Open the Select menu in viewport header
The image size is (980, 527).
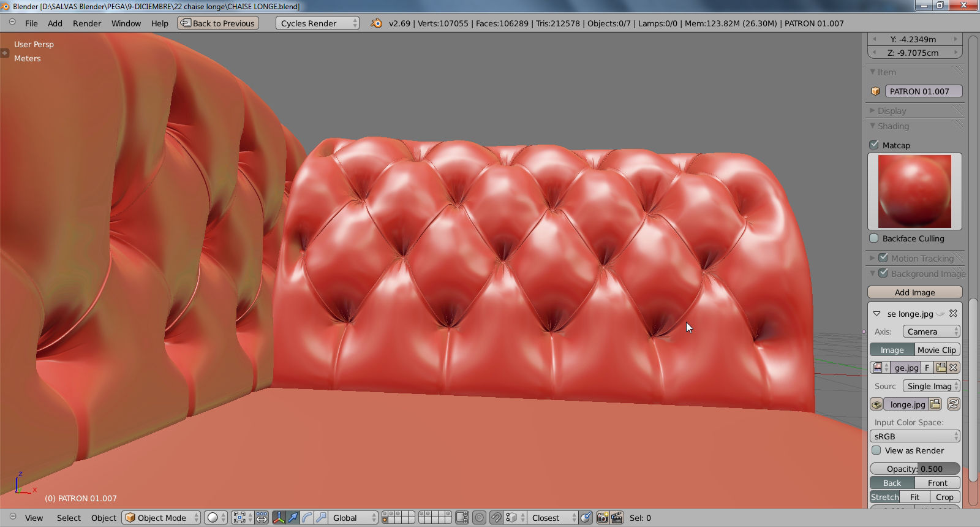click(69, 518)
